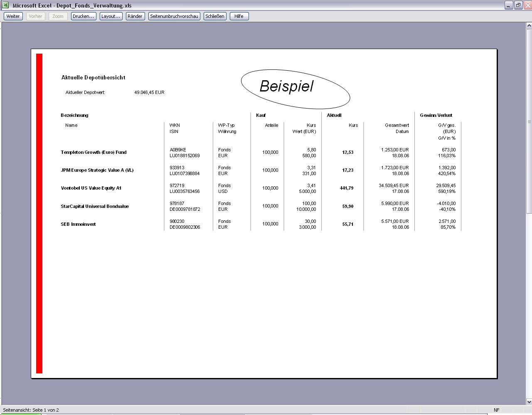The height and width of the screenshot is (415, 532).
Task: Click the depot value '49.046,45 EUR'
Action: pos(149,92)
